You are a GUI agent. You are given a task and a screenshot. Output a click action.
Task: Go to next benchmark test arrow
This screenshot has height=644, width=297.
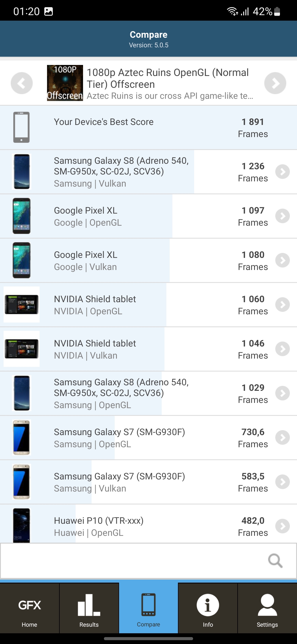[275, 83]
